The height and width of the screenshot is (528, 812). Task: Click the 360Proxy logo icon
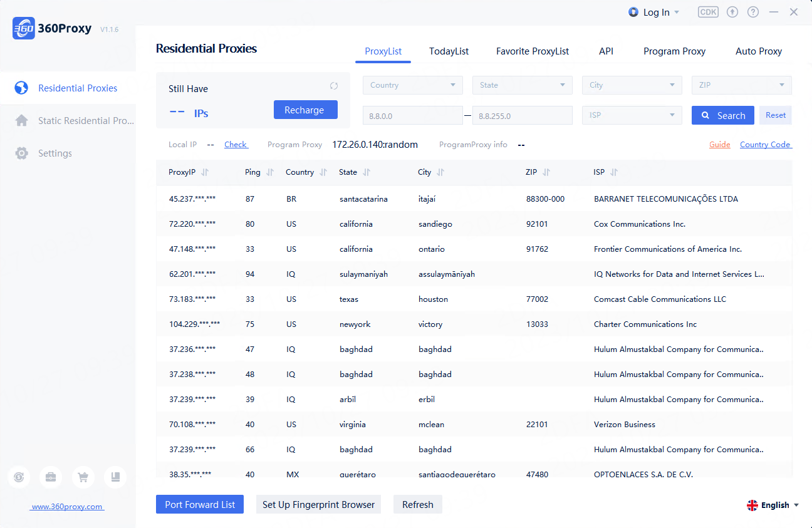[23, 28]
